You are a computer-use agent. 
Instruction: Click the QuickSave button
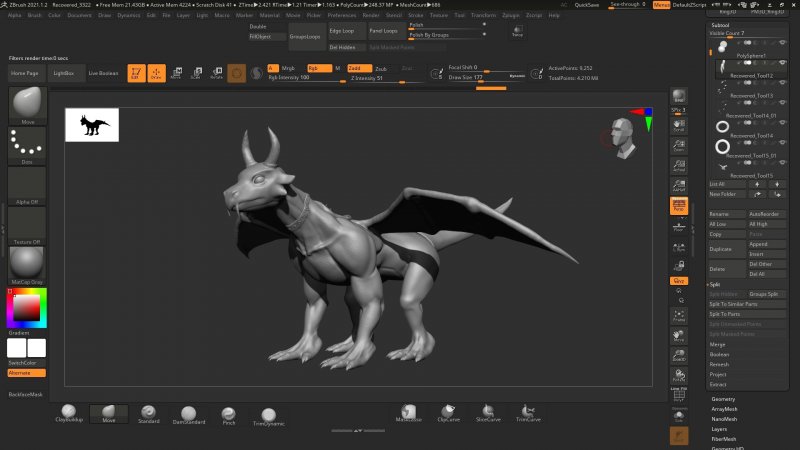click(x=586, y=5)
